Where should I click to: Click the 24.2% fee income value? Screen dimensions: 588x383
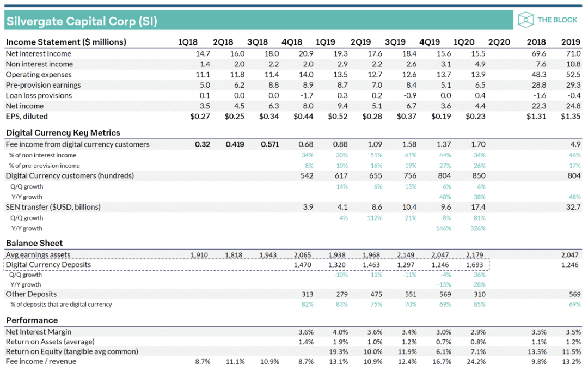point(475,362)
